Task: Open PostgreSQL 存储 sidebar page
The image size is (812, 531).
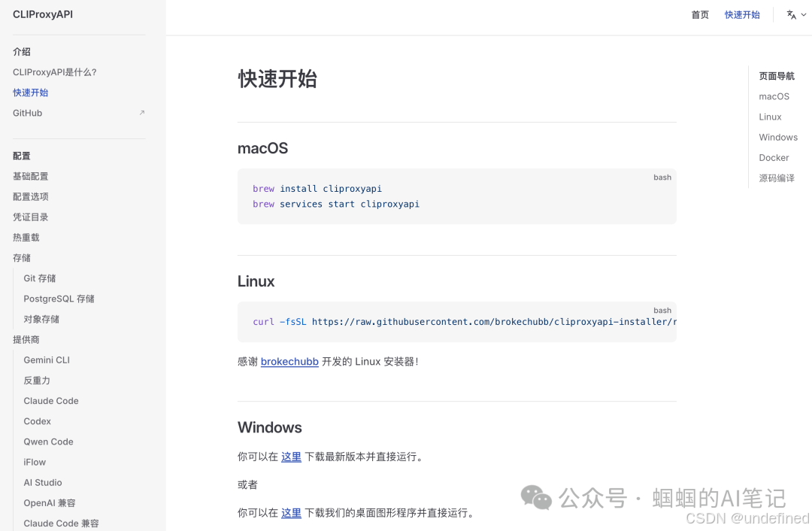Action: click(x=59, y=299)
